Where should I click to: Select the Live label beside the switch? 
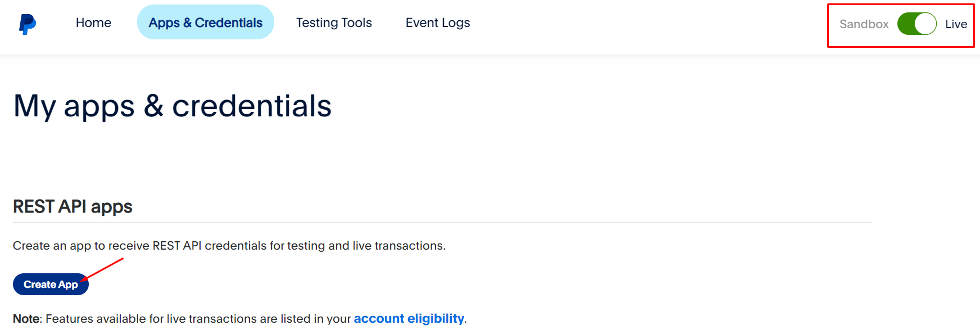tap(956, 24)
